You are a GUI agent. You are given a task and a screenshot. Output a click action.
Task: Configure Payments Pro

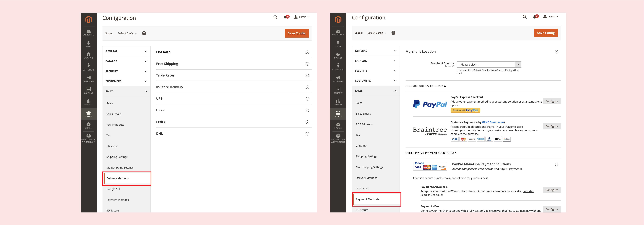point(551,209)
